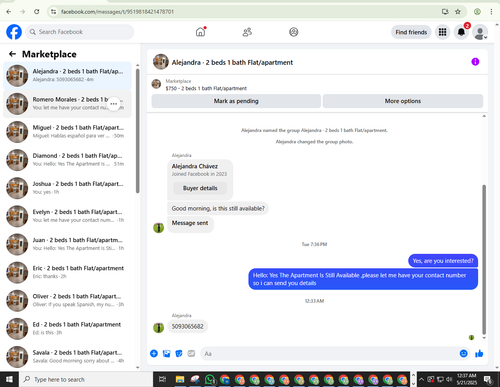Click the chat header group photo

click(x=161, y=62)
